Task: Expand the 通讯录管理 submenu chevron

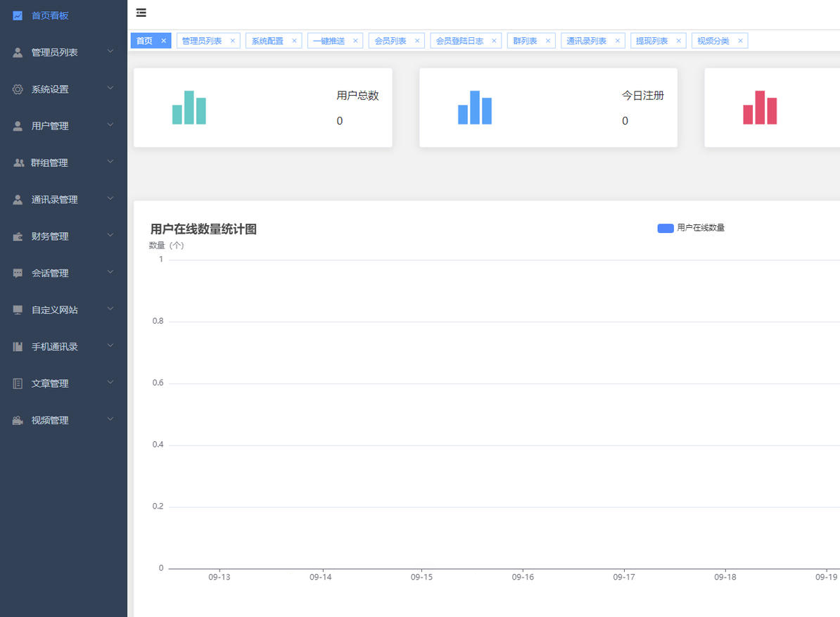Action: tap(110, 199)
